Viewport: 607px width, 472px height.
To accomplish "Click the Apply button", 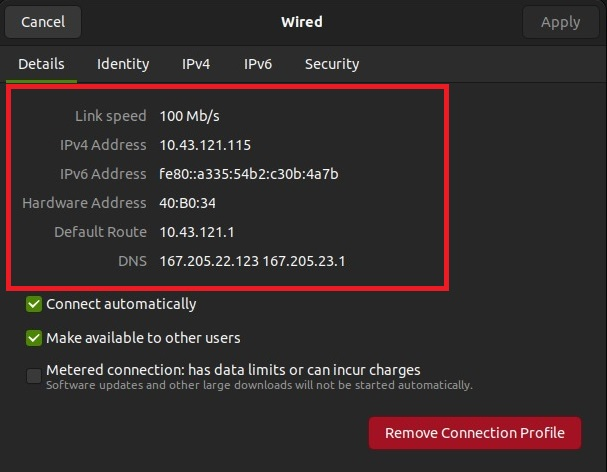I will pyautogui.click(x=560, y=22).
